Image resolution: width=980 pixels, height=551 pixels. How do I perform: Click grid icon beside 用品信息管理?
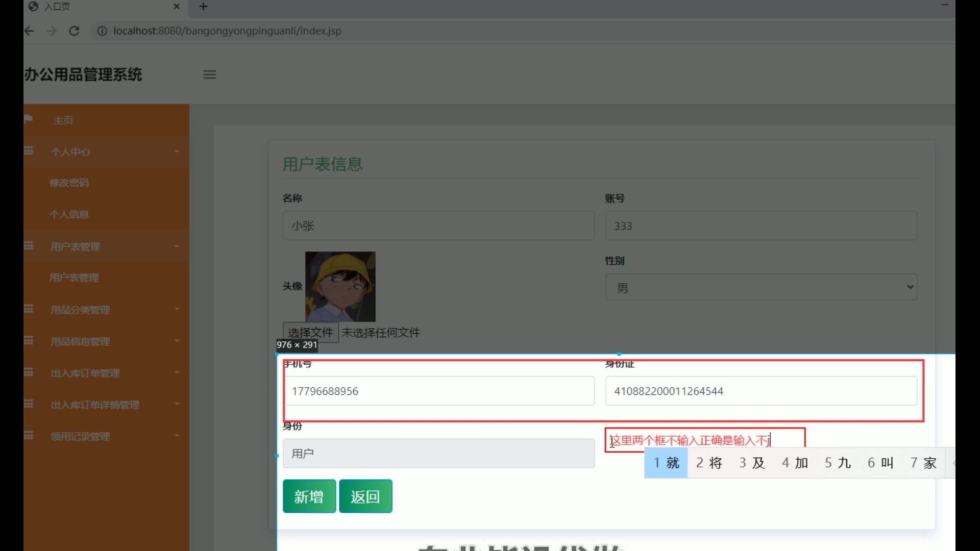pyautogui.click(x=29, y=341)
